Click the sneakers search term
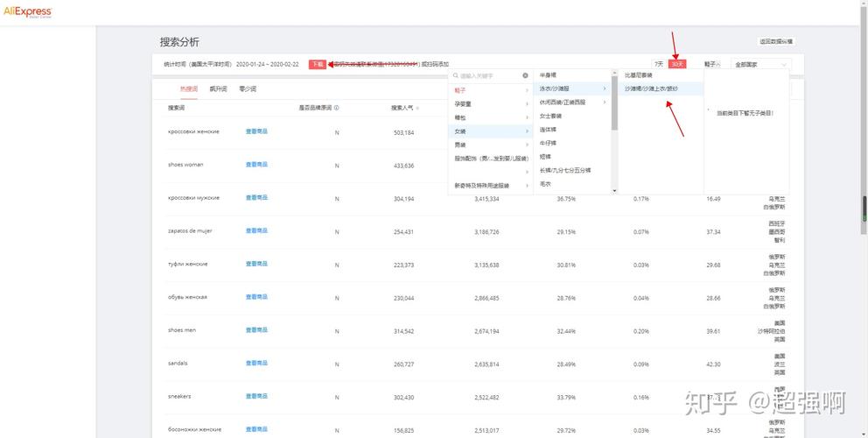 [x=178, y=397]
